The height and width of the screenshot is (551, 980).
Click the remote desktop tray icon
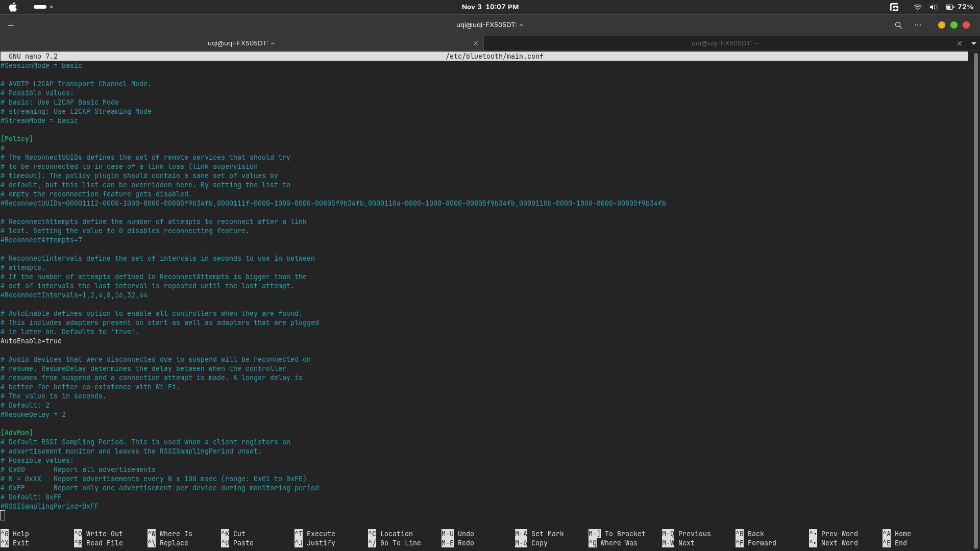point(894,7)
